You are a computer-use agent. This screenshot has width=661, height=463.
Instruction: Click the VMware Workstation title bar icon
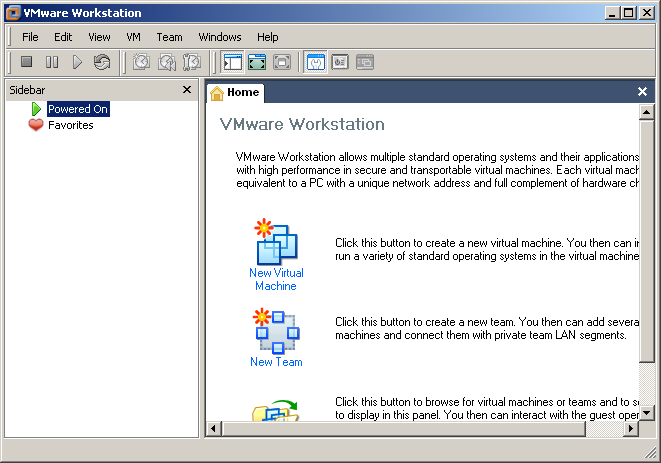13,13
